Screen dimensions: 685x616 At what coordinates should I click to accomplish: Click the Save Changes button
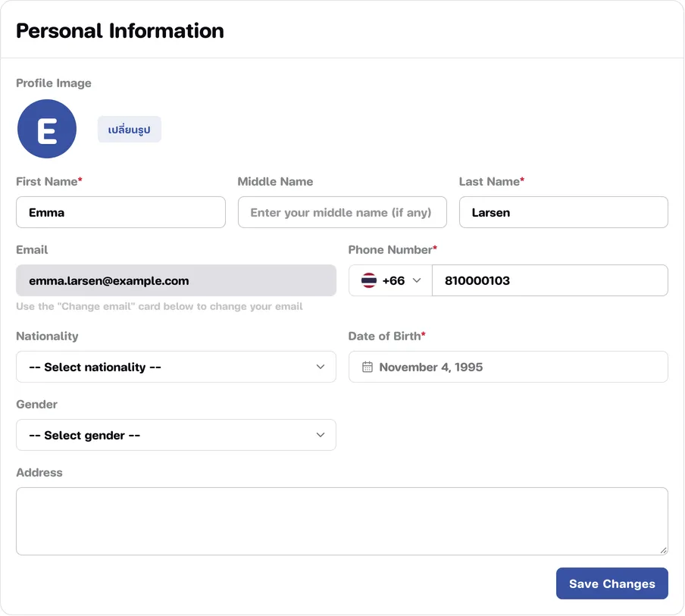click(612, 583)
